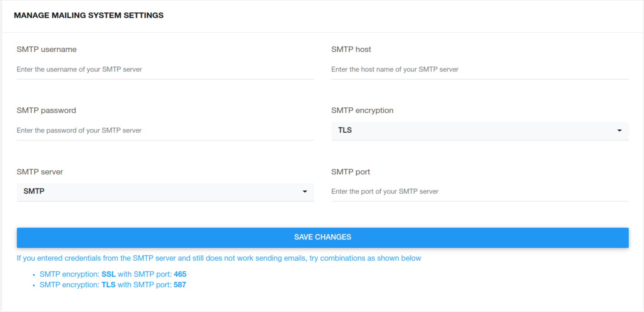Click the SMTP username input field
Screen dimensions: 644x312
click(x=165, y=69)
